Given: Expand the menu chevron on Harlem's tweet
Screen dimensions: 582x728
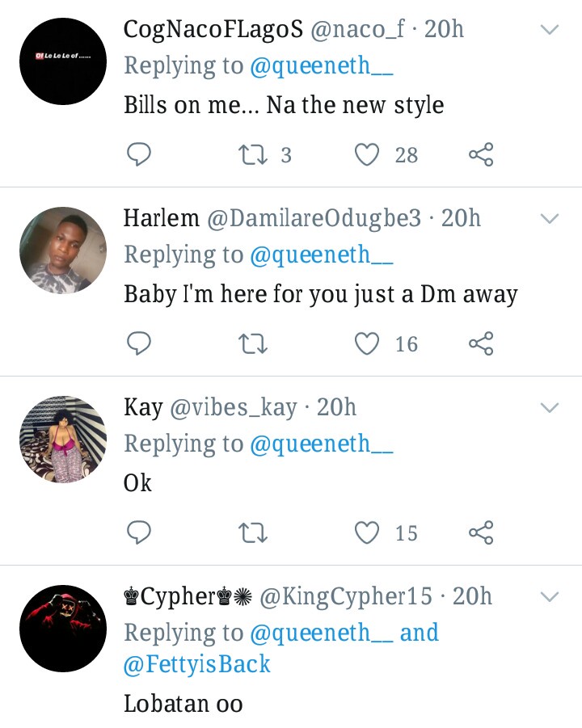Looking at the screenshot, I should pyautogui.click(x=550, y=219).
